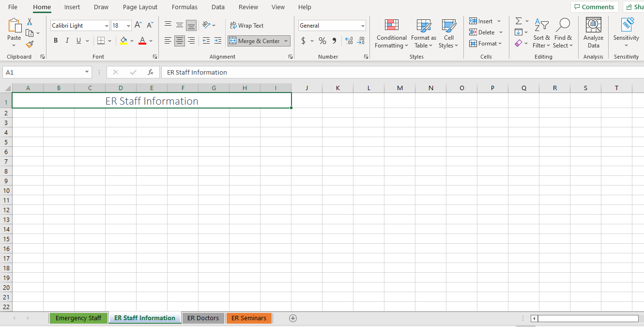Apply bold formatting from the Font group
This screenshot has width=644, height=327.
click(x=55, y=40)
